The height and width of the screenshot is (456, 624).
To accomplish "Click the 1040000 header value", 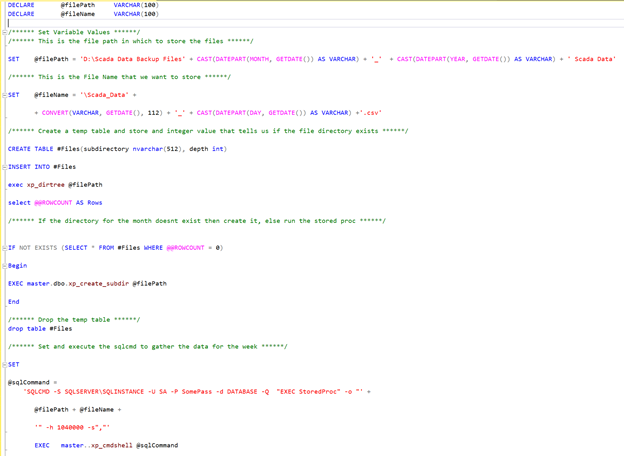I will point(70,427).
